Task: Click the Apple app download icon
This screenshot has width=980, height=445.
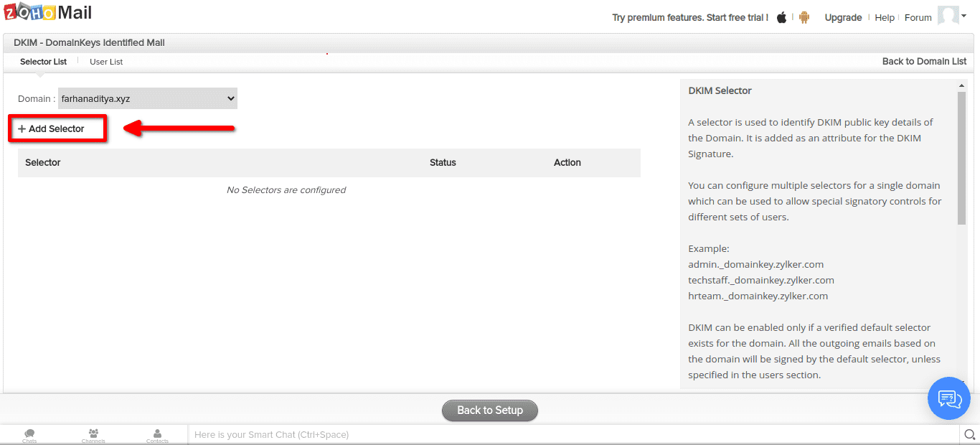Action: (x=781, y=17)
